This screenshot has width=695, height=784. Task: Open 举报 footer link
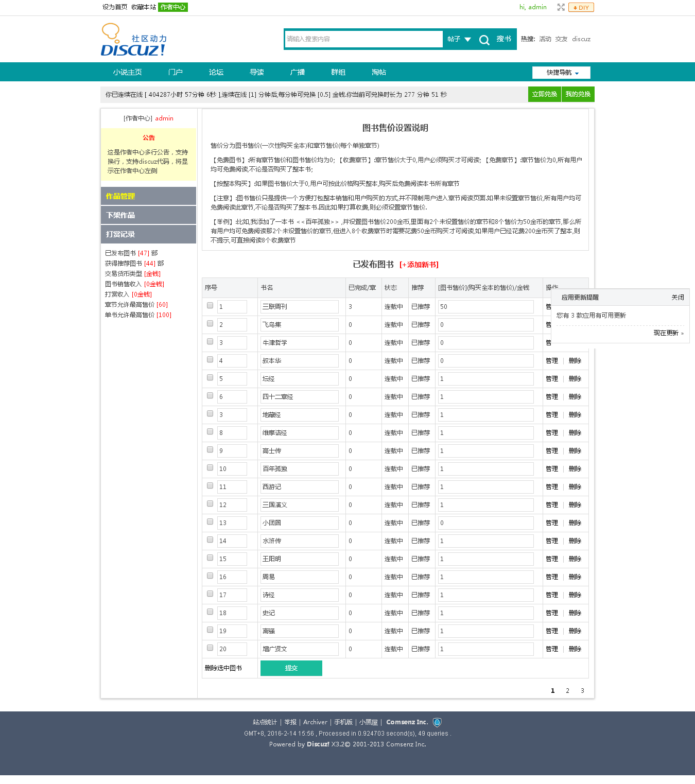tap(290, 722)
